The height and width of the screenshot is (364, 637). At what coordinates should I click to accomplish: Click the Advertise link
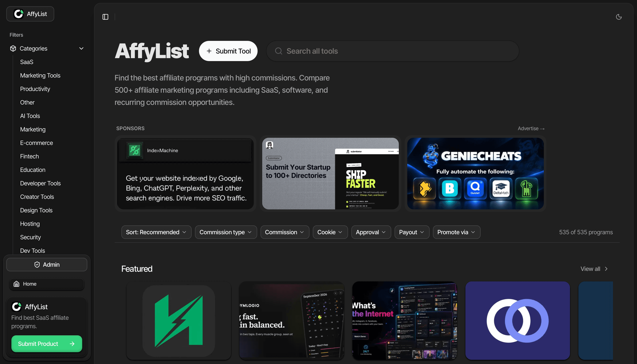coord(531,128)
